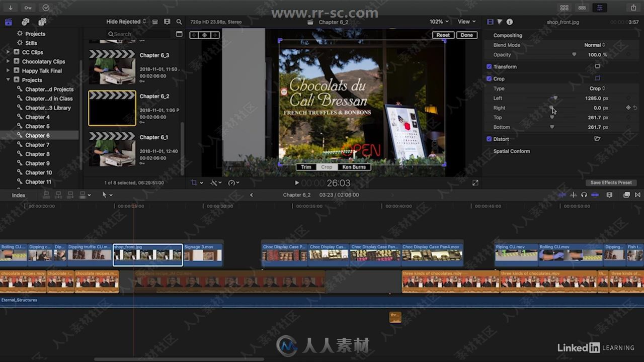Open the Keyword Editor key icon
This screenshot has width=644, height=362.
pyautogui.click(x=28, y=8)
